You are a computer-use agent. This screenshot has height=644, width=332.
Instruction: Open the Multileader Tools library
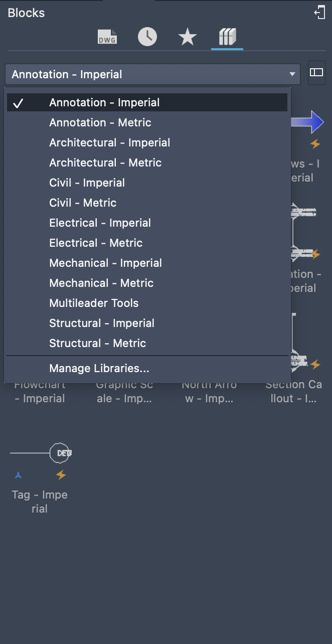click(94, 303)
